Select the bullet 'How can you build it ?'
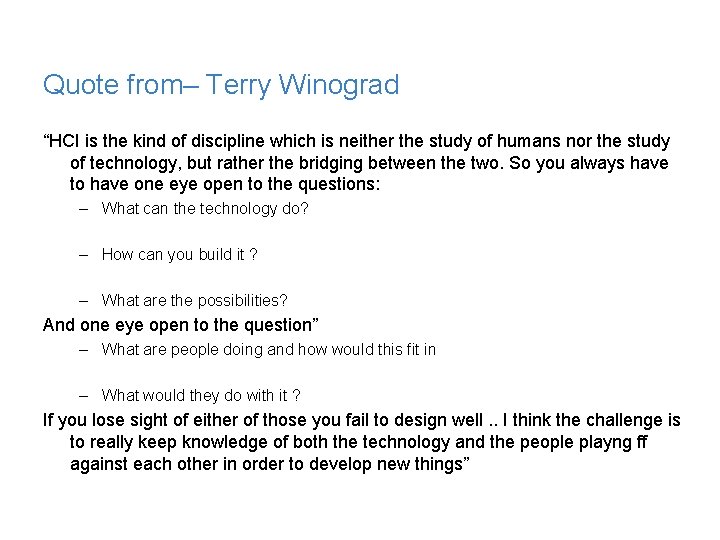The width and height of the screenshot is (720, 540). click(179, 255)
